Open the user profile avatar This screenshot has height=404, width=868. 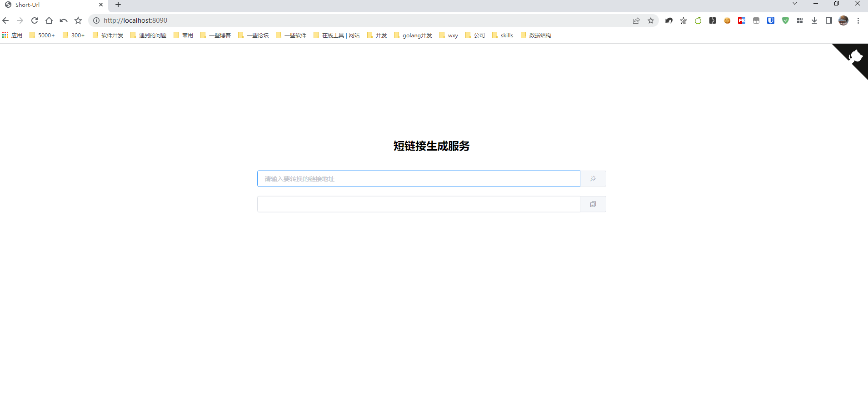[x=843, y=20]
